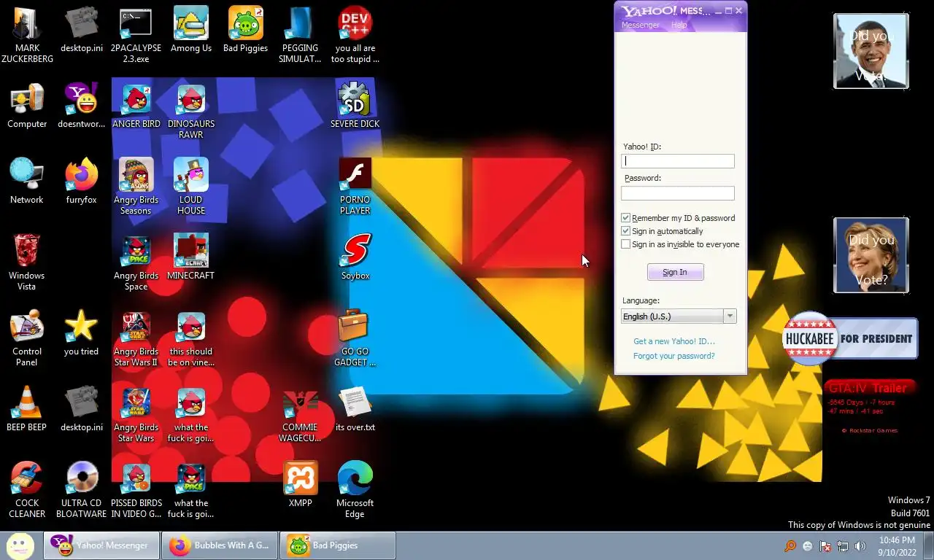Focus the Password input field
The image size is (934, 560).
coord(678,193)
